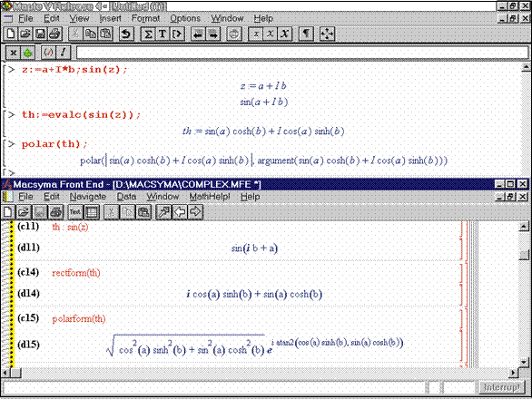Click Macsyma horizontal scrollbar right arrow
The width and height of the screenshot is (532, 399).
pos(514,373)
